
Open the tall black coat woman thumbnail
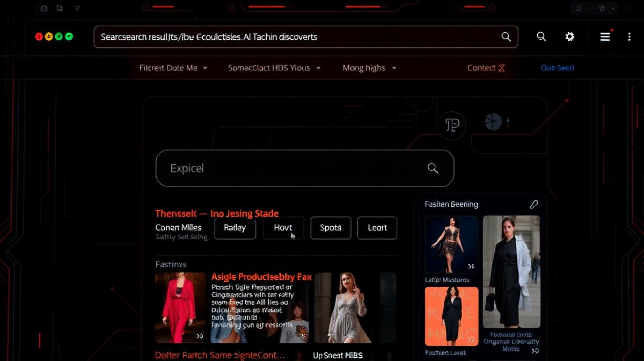[511, 272]
